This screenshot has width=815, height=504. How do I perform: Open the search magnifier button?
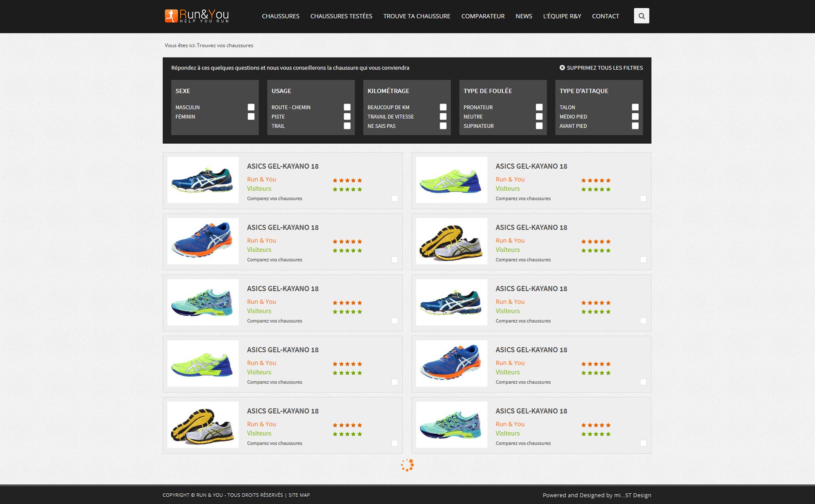coord(641,16)
